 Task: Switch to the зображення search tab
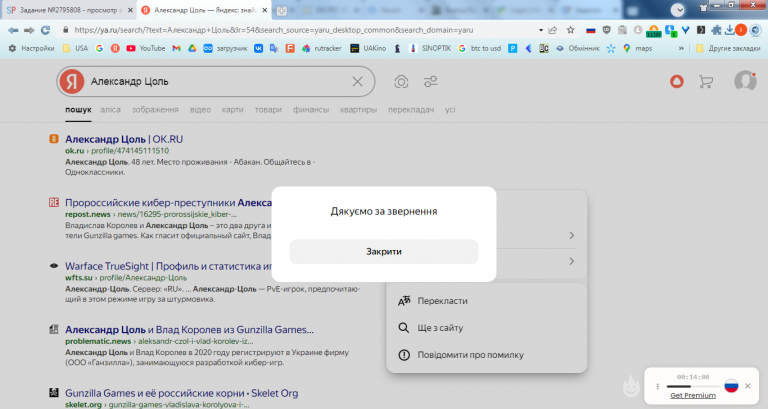[155, 110]
